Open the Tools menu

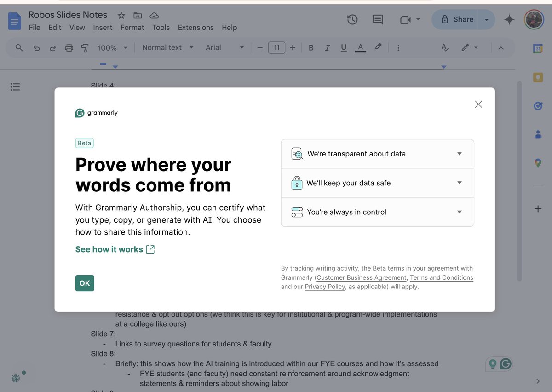point(161,28)
